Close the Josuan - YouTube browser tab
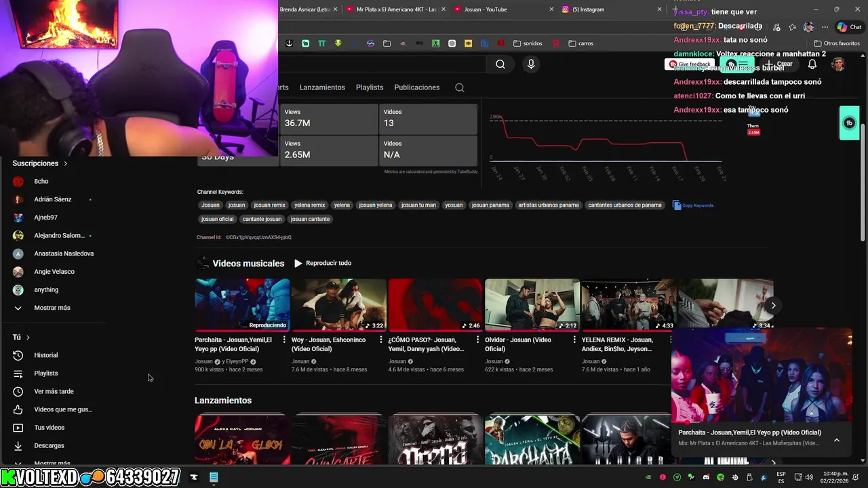Screen dimensions: 868x488 point(551,9)
